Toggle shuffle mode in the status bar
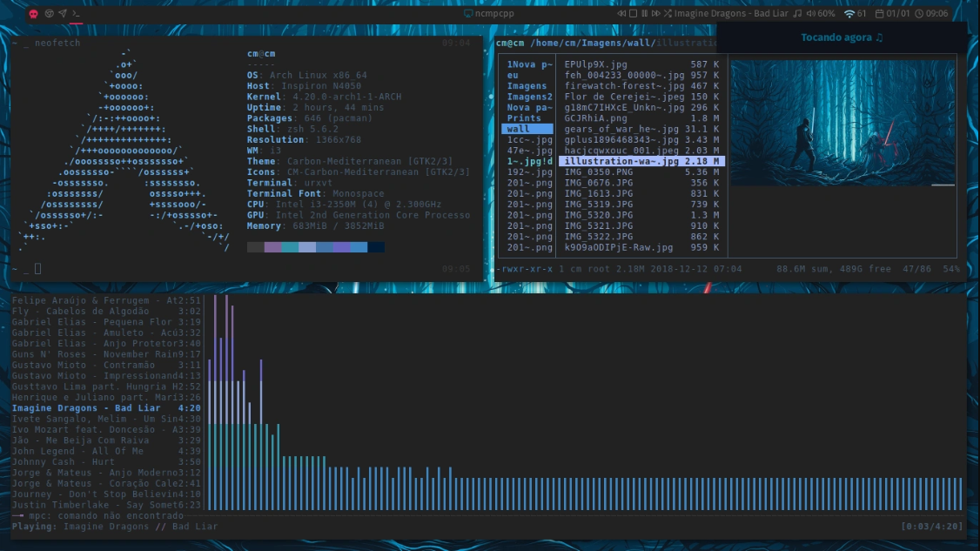The image size is (980, 551). [x=668, y=13]
